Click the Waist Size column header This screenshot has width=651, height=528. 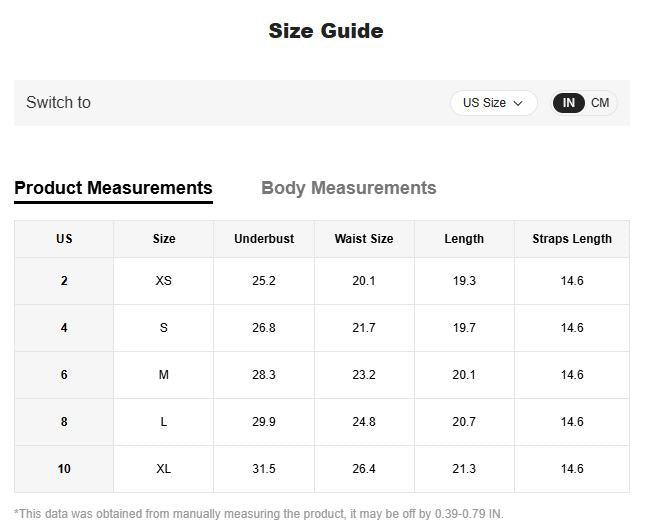[364, 239]
